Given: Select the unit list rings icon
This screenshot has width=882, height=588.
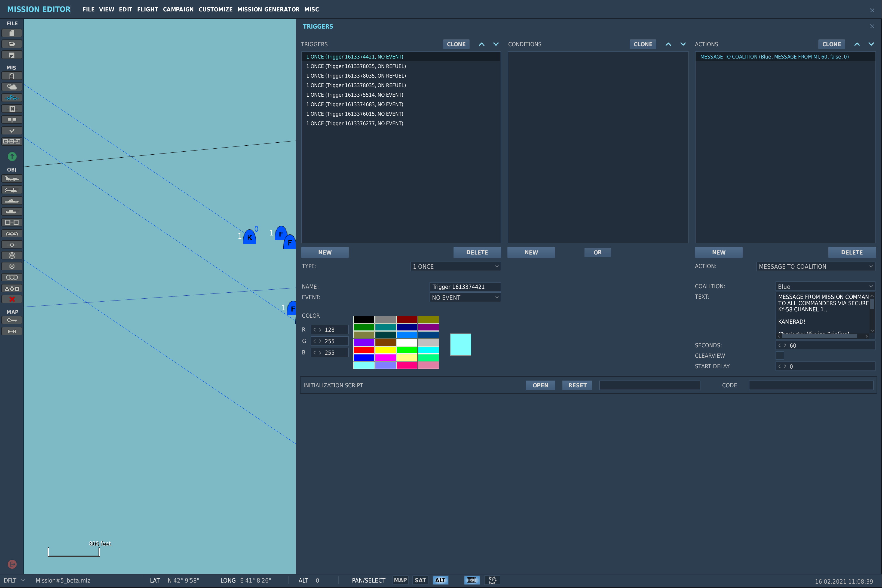Looking at the screenshot, I should [12, 277].
